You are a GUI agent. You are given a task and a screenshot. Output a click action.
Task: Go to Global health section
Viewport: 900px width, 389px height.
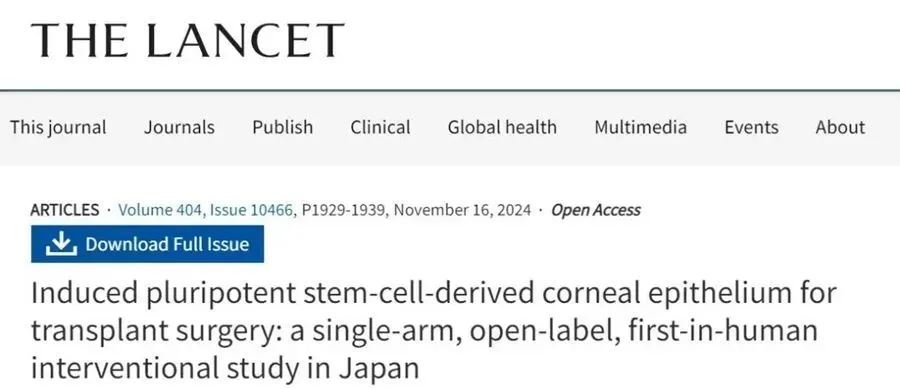tap(502, 127)
